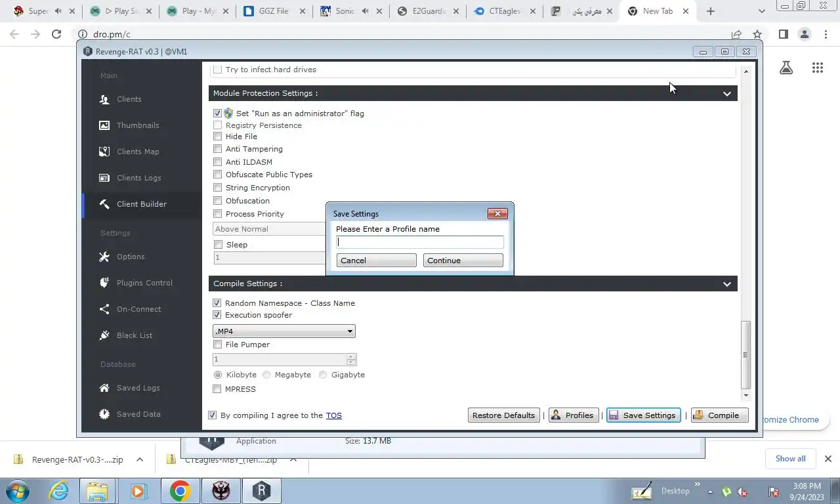This screenshot has width=840, height=504.
Task: Click Continue in Save Settings dialog
Action: pos(463,261)
